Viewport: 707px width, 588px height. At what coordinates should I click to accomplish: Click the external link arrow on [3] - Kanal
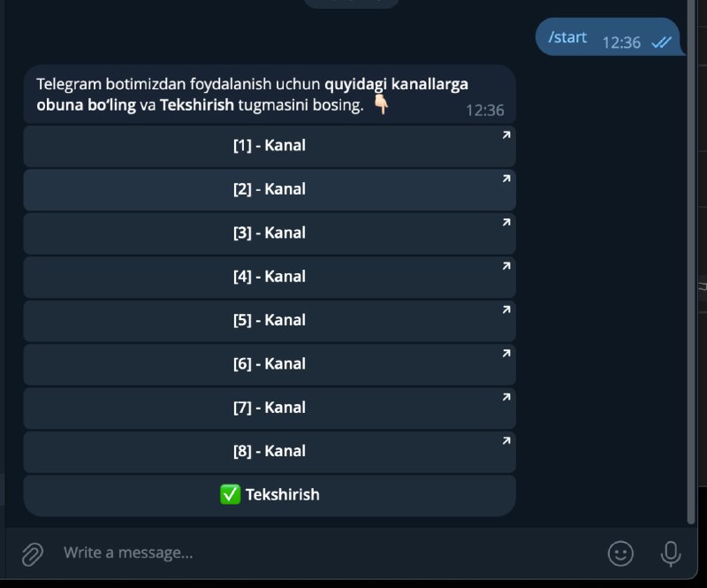[506, 222]
